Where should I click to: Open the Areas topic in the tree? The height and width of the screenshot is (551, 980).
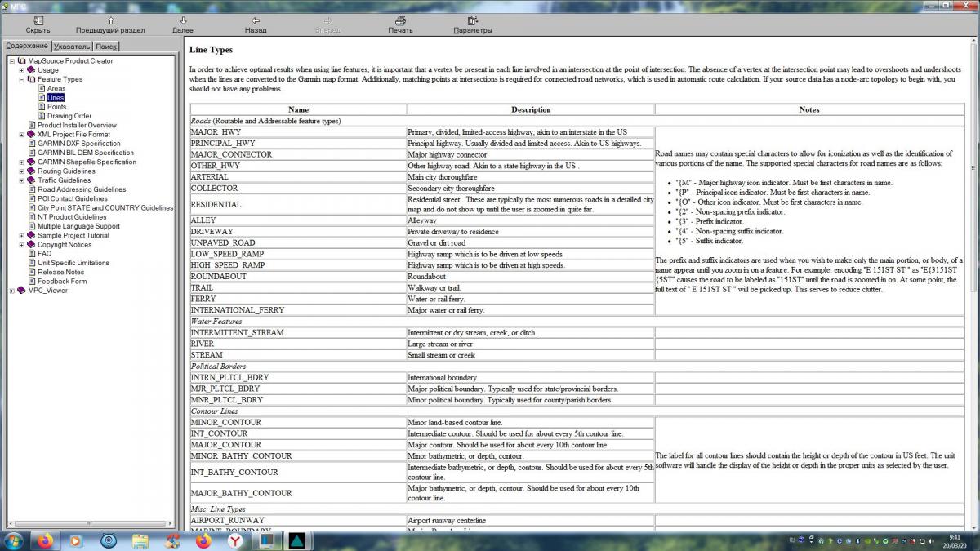[x=56, y=88]
